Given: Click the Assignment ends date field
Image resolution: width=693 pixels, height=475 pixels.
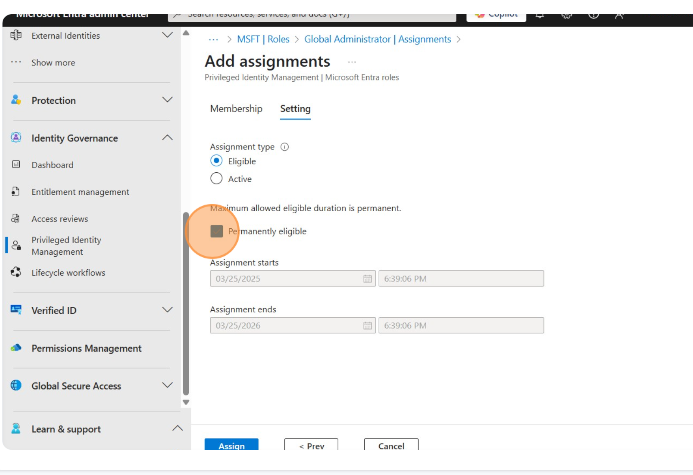Looking at the screenshot, I should tap(293, 325).
